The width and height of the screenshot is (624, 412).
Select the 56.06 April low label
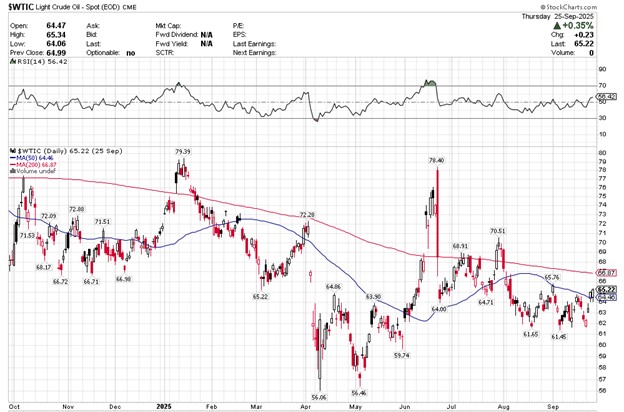pyautogui.click(x=319, y=397)
